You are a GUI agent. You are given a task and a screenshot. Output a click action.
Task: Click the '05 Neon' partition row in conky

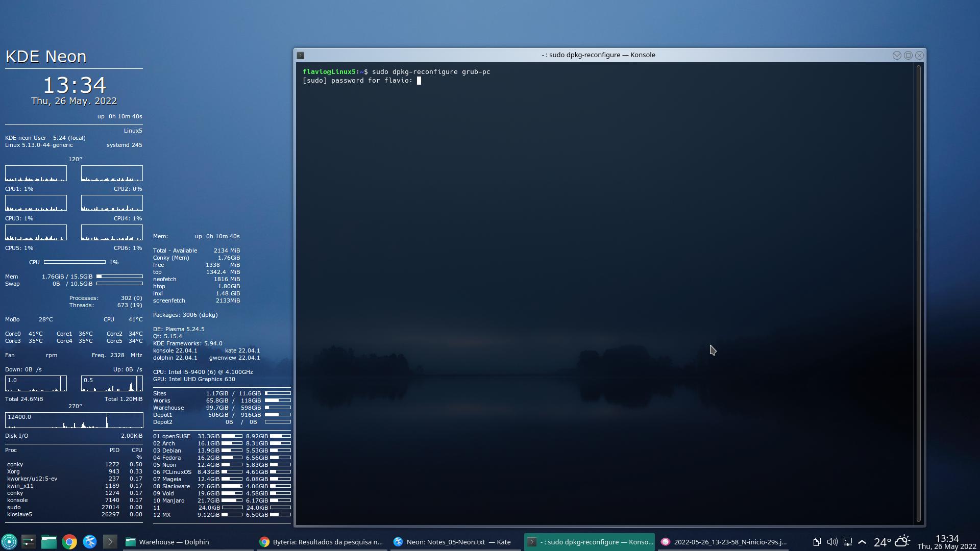tap(222, 465)
